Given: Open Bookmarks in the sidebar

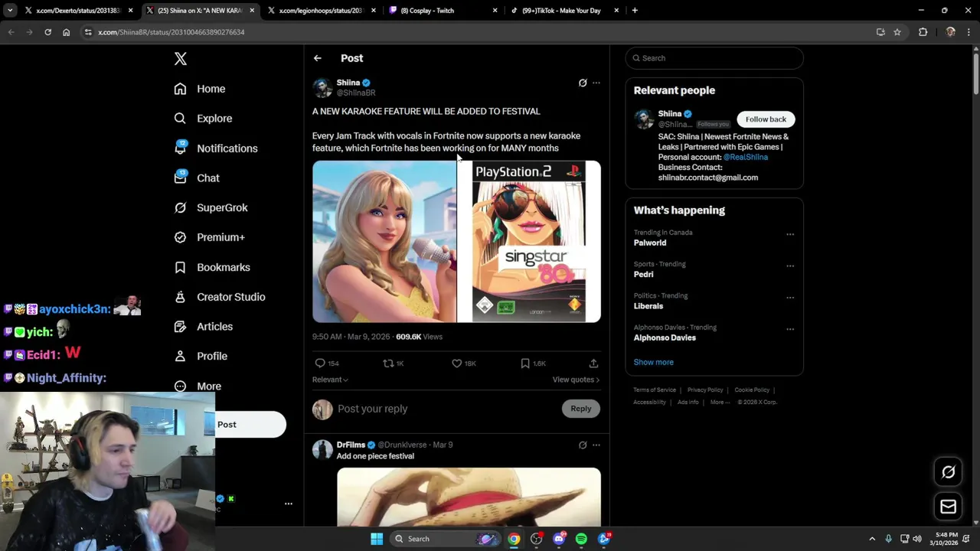Looking at the screenshot, I should tap(212, 267).
